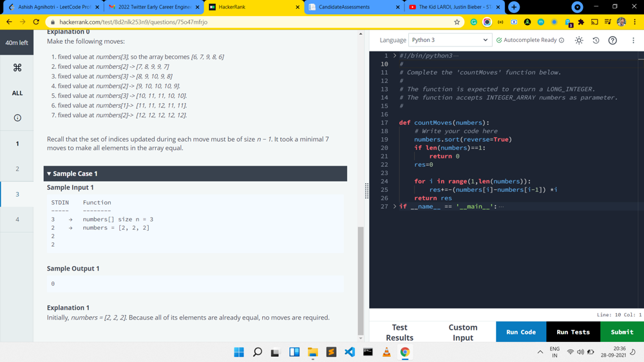Click the Autocomplete info icon
This screenshot has width=644, height=362.
point(562,41)
